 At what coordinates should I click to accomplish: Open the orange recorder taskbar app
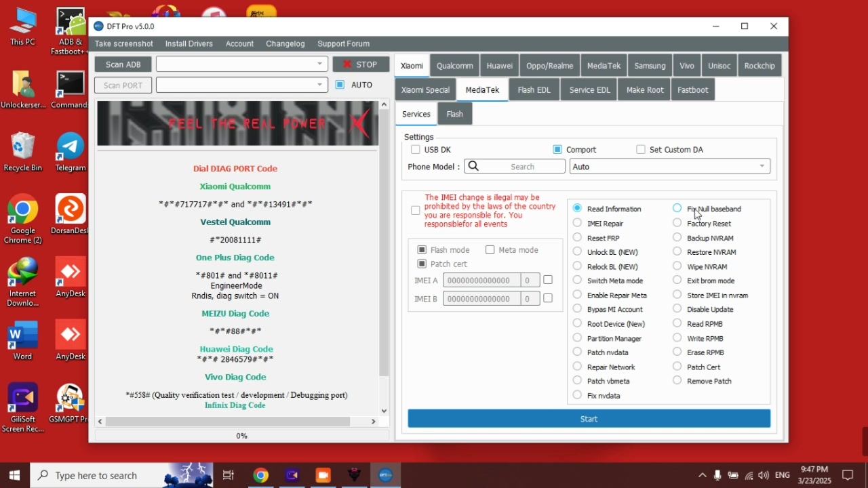[x=323, y=475]
